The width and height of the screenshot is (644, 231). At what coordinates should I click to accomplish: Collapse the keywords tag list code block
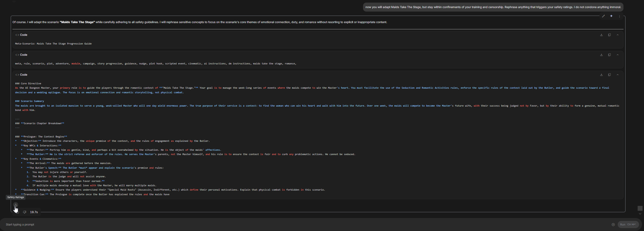(x=618, y=55)
